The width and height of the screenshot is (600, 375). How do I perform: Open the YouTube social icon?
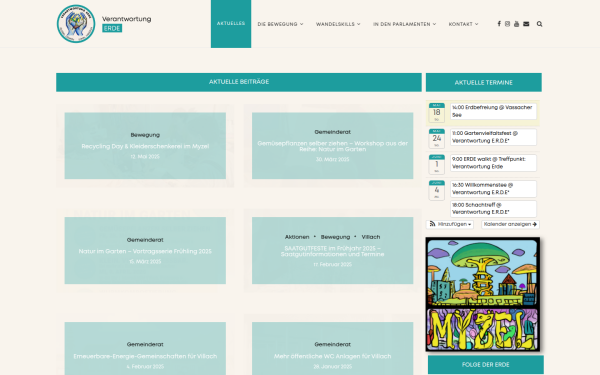[516, 24]
